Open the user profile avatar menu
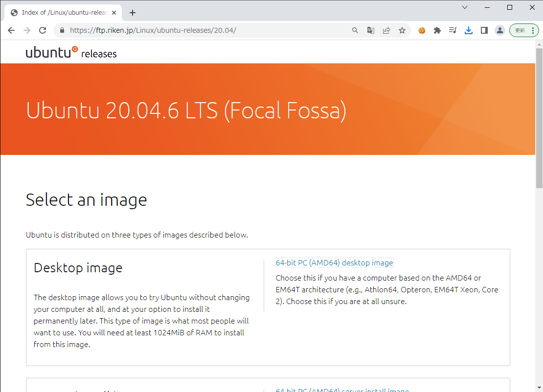 tap(500, 30)
